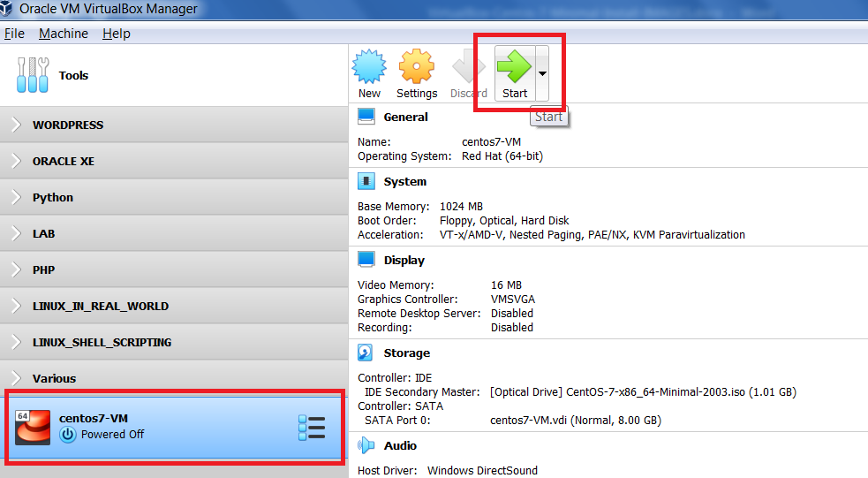This screenshot has width=868, height=478.
Task: Open the Machine menu
Action: click(x=63, y=34)
